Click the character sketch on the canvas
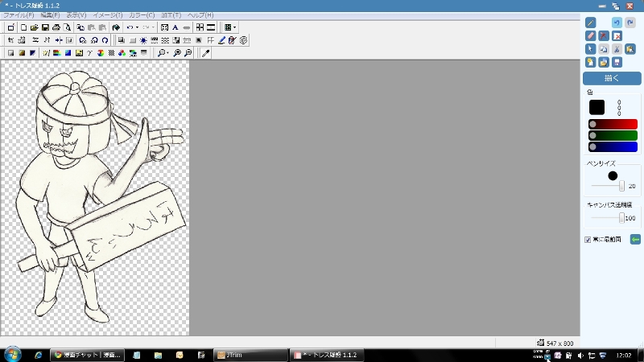This screenshot has width=644, height=362. pyautogui.click(x=101, y=197)
